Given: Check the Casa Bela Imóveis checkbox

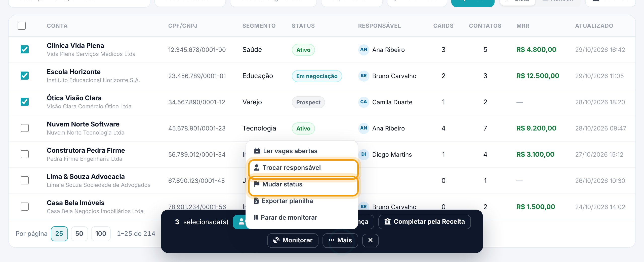Looking at the screenshot, I should click(25, 207).
